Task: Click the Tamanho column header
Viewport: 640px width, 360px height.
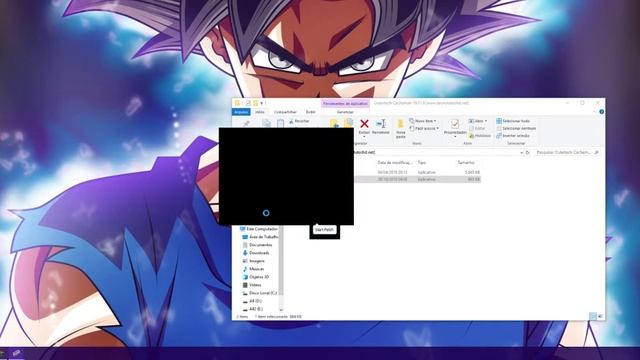Action: click(466, 162)
